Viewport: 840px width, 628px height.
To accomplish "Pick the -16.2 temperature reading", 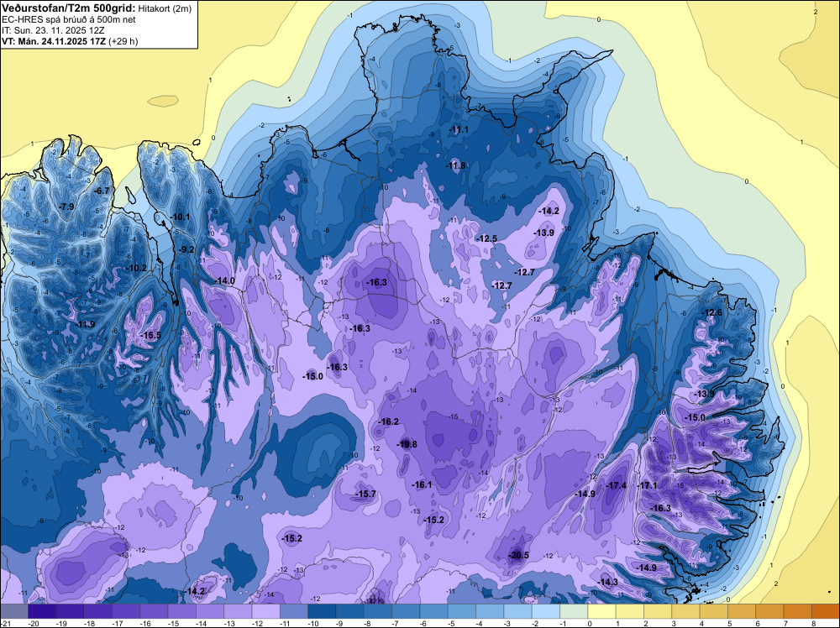I will [x=389, y=421].
